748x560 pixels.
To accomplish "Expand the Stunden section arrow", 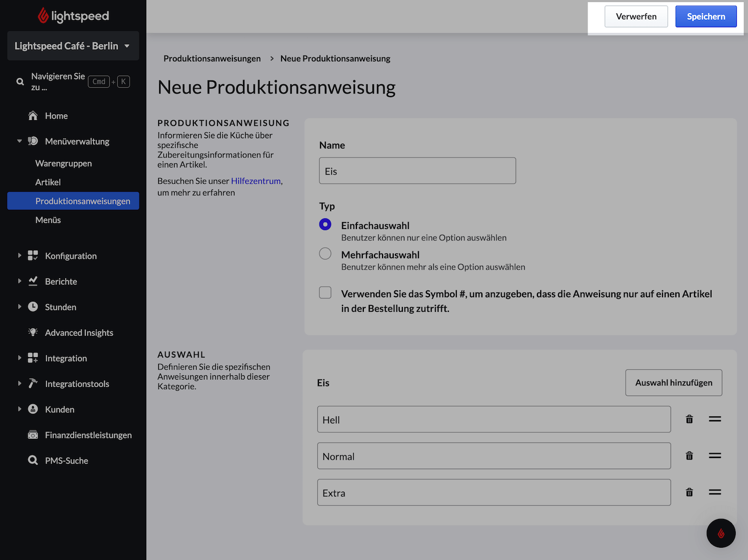I will 19,306.
